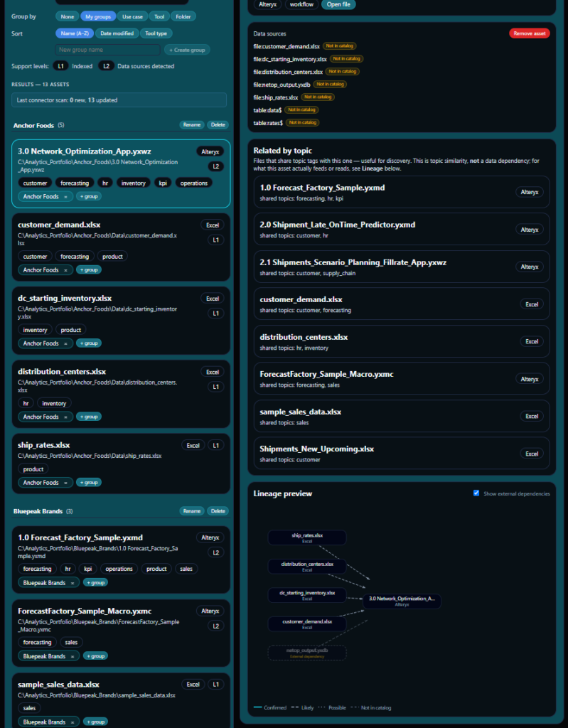Remove Bluepeak Brands tag from 1.0 Forecast_Factory_Sample card

72,583
